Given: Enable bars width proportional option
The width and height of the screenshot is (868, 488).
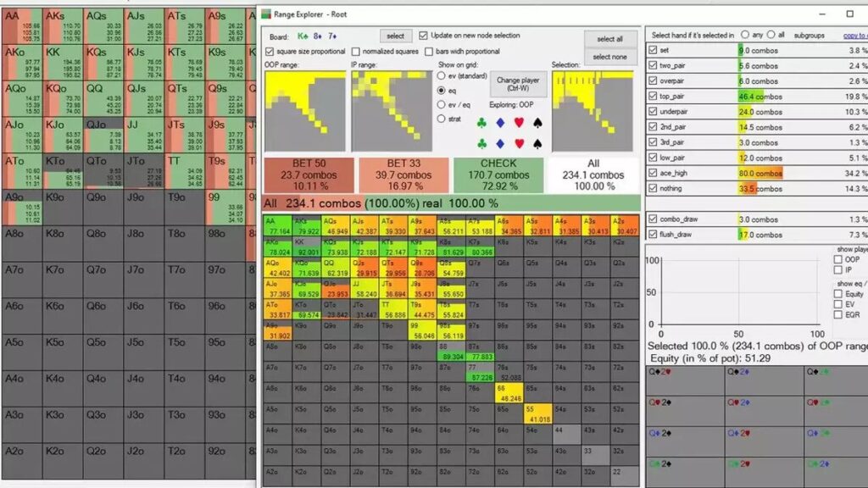Looking at the screenshot, I should [x=429, y=49].
